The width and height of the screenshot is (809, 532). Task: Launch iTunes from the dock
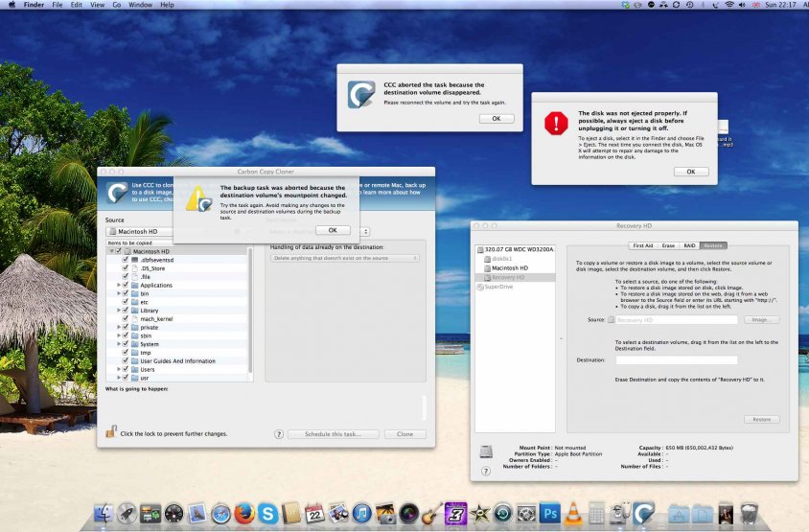(x=361, y=514)
